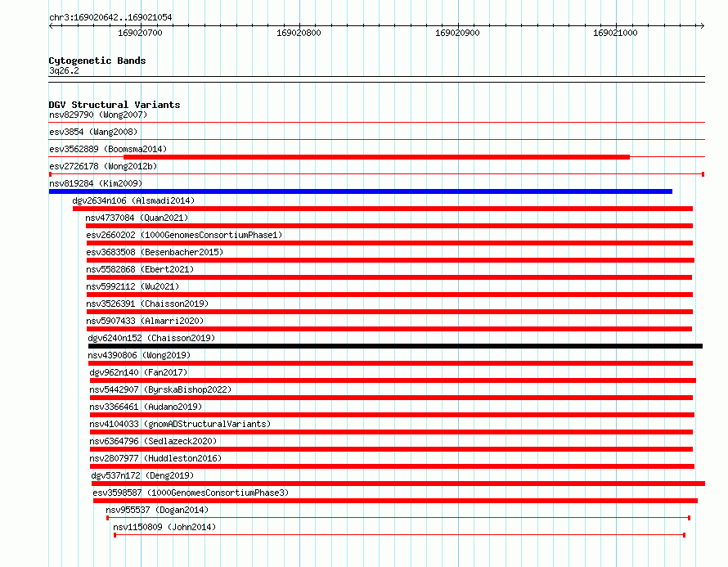
Task: Click nsv5907433 (Almarri2020) label
Action: pyautogui.click(x=146, y=321)
